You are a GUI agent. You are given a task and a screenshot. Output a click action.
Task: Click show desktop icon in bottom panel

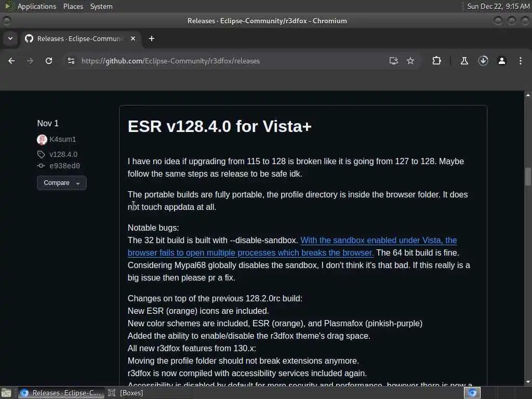click(x=6, y=393)
